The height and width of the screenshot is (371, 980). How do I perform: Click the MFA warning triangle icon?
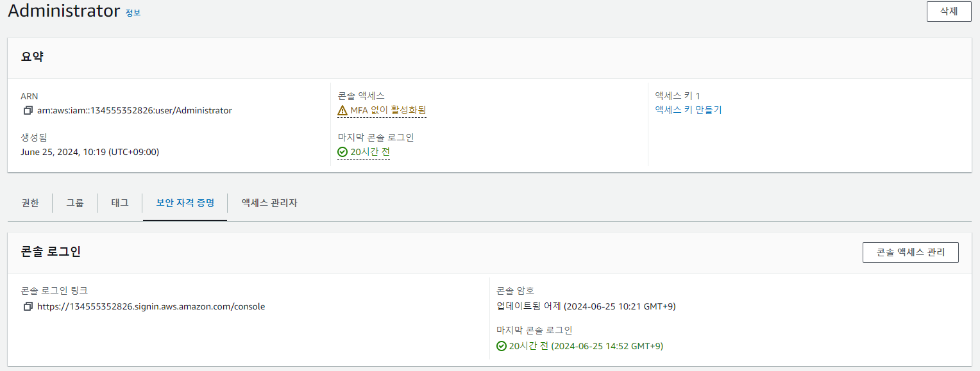(x=342, y=110)
